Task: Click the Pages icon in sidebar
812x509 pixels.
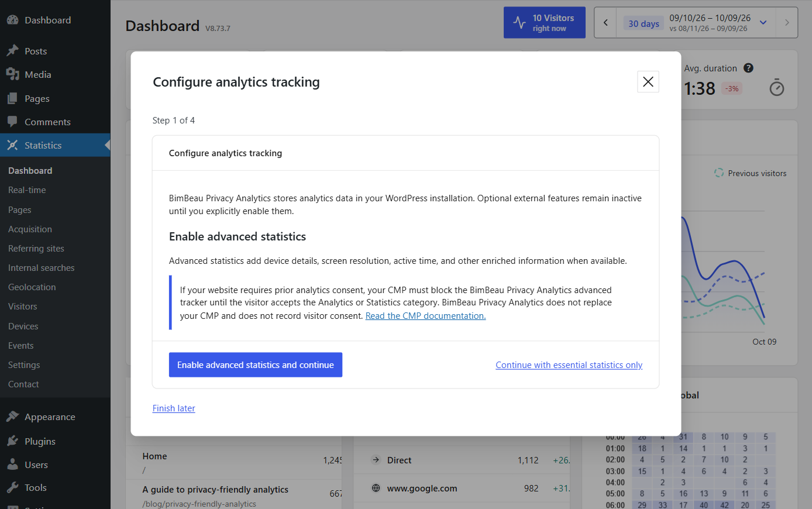Action: [x=12, y=98]
